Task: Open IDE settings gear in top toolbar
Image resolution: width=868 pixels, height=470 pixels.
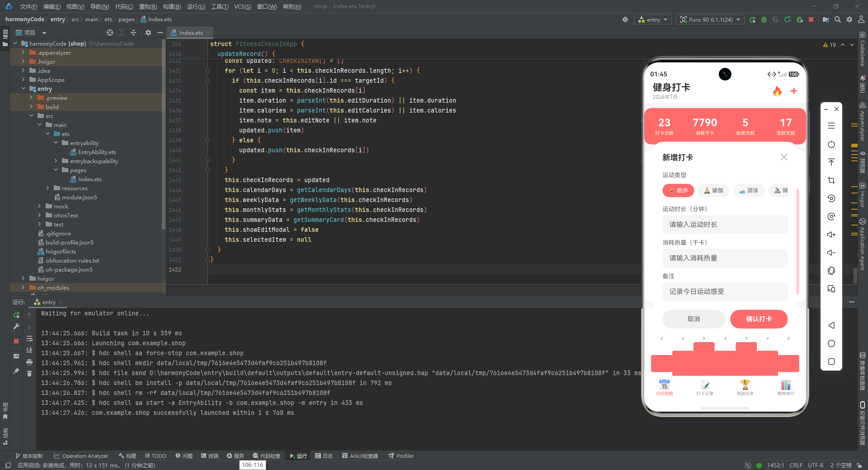Action: coord(849,19)
